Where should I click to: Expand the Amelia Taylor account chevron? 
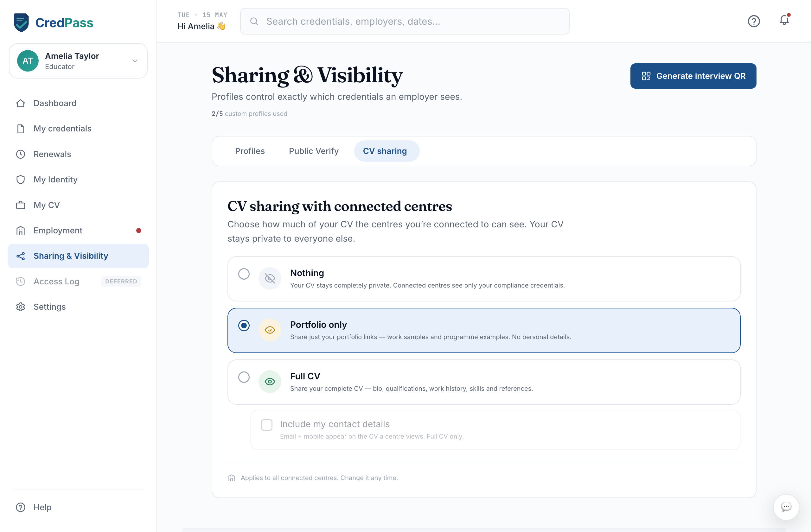(x=135, y=60)
